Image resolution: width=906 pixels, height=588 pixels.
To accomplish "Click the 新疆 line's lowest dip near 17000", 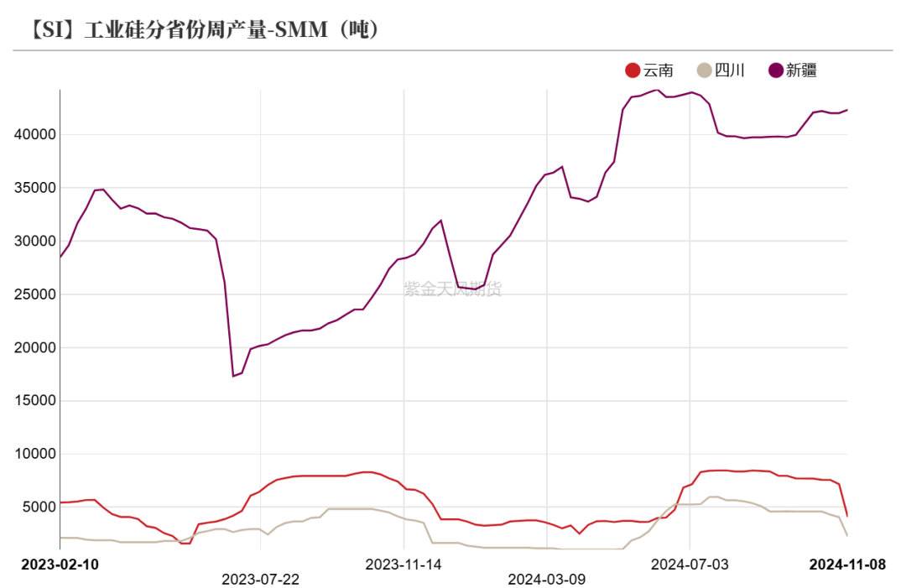I will coord(233,376).
